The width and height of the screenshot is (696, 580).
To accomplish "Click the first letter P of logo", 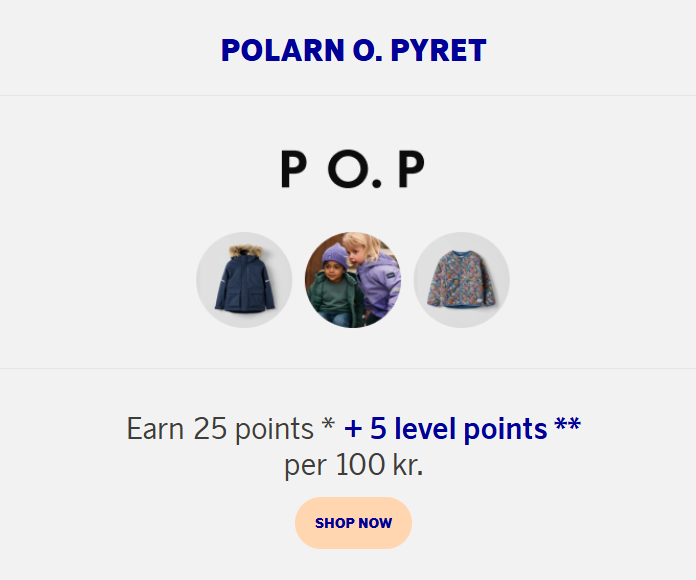I will [292, 170].
